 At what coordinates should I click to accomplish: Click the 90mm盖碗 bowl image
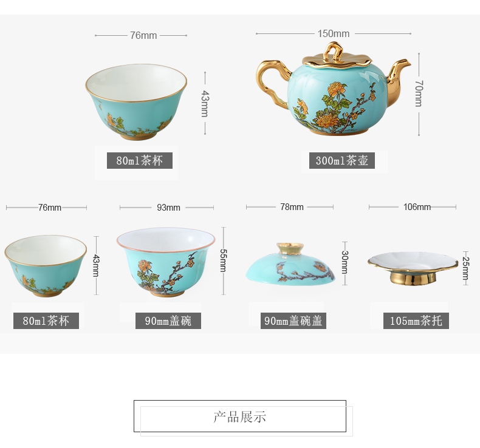[x=166, y=262]
